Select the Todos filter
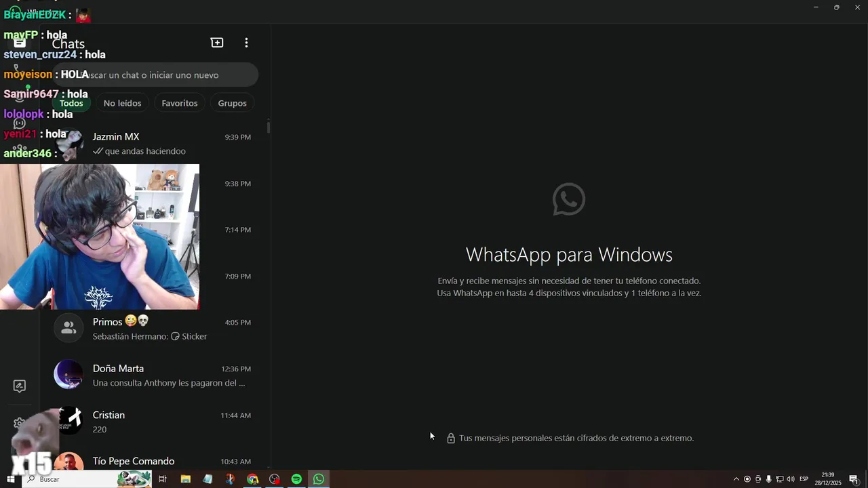This screenshot has height=488, width=868. pos(71,103)
